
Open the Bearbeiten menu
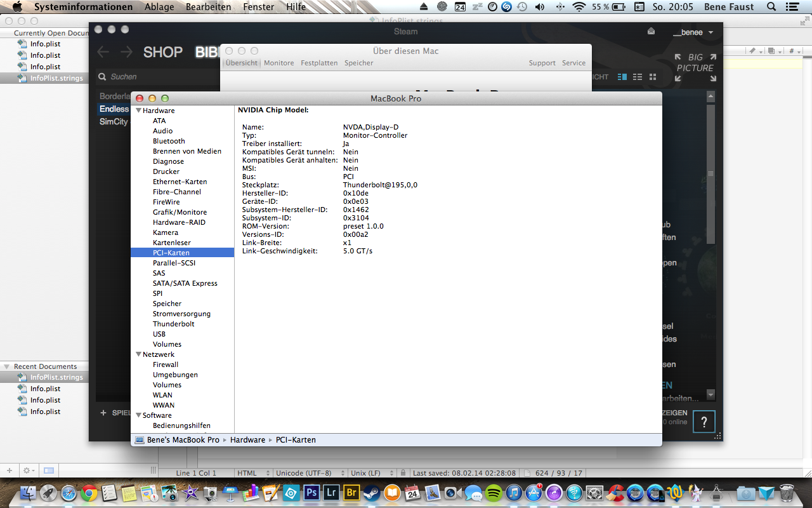tap(208, 7)
